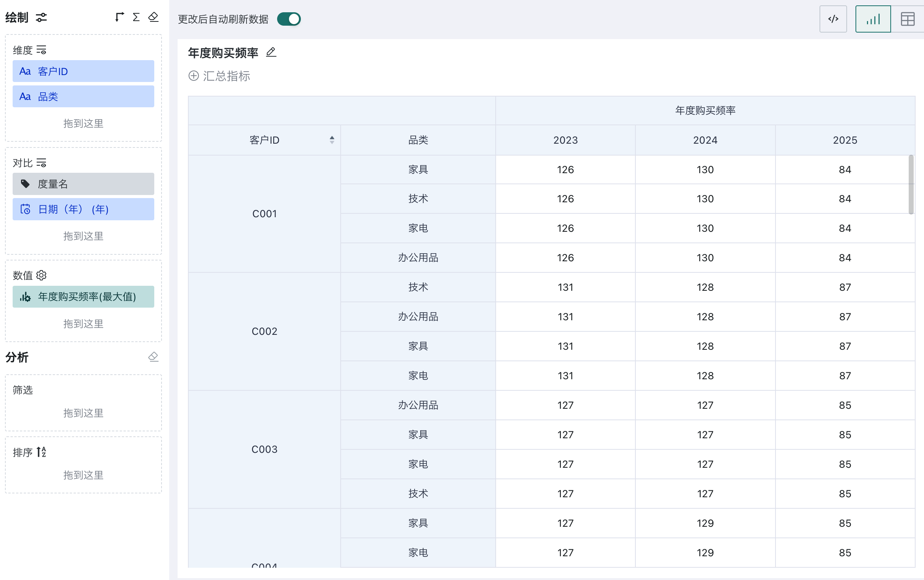Screen dimensions: 924x580
Task: Click drop zone under 对比
Action: (83, 236)
